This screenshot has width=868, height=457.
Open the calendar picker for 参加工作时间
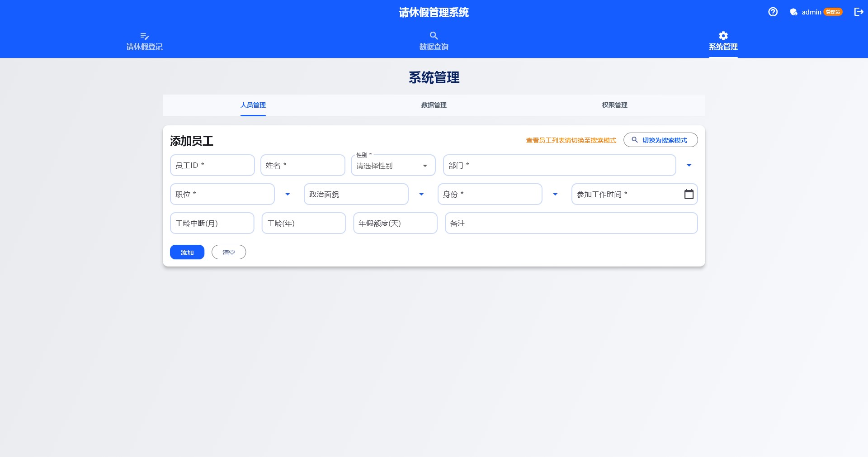(x=689, y=194)
